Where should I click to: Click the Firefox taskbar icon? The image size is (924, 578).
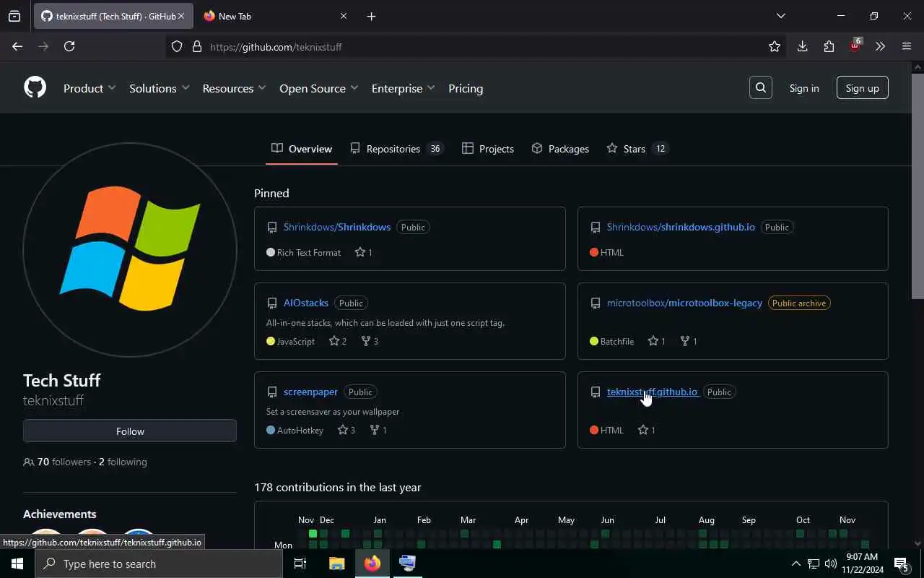372,564
